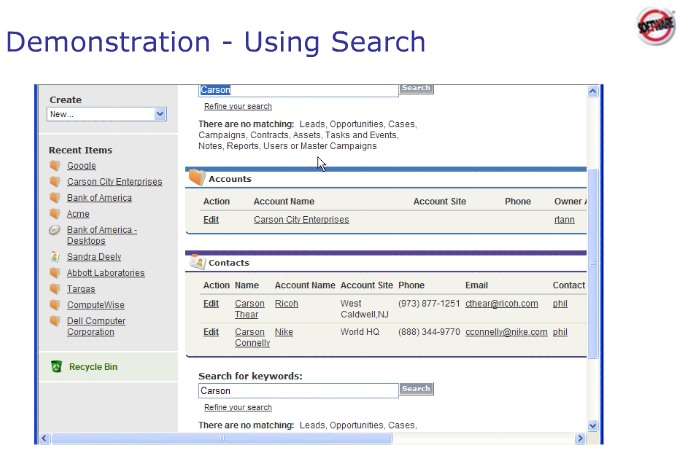Open Abbott Laboratories from Recent Items
679x473 pixels.
click(105, 273)
